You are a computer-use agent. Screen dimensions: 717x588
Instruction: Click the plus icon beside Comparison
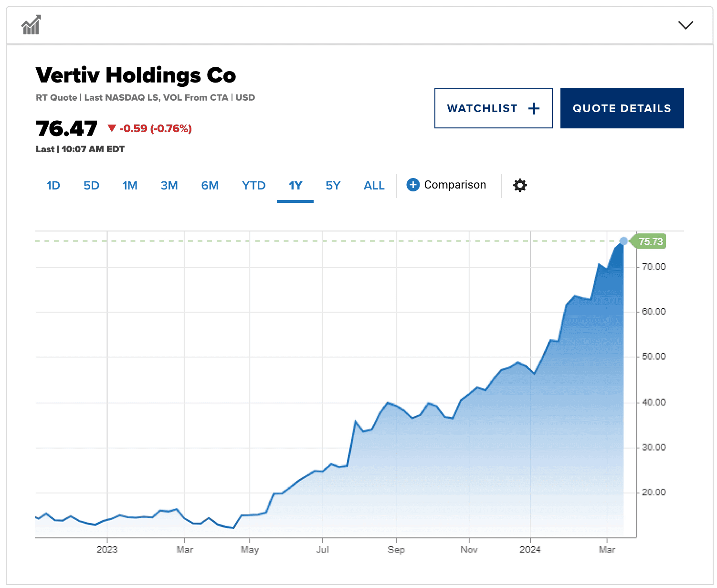coord(413,185)
